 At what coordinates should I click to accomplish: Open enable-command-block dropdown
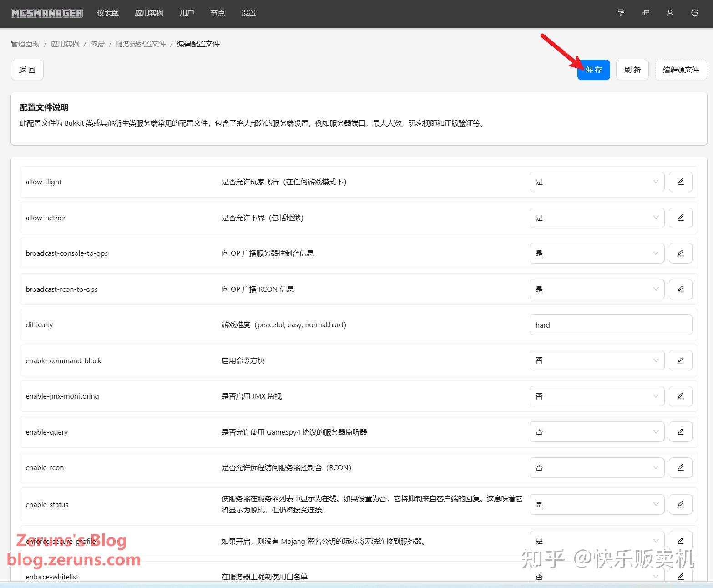[597, 360]
